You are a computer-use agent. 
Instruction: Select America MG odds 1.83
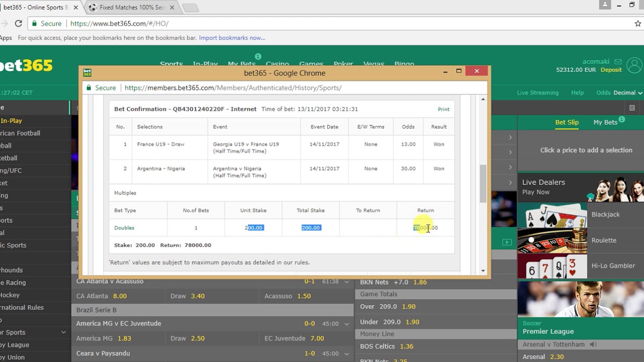click(x=119, y=338)
